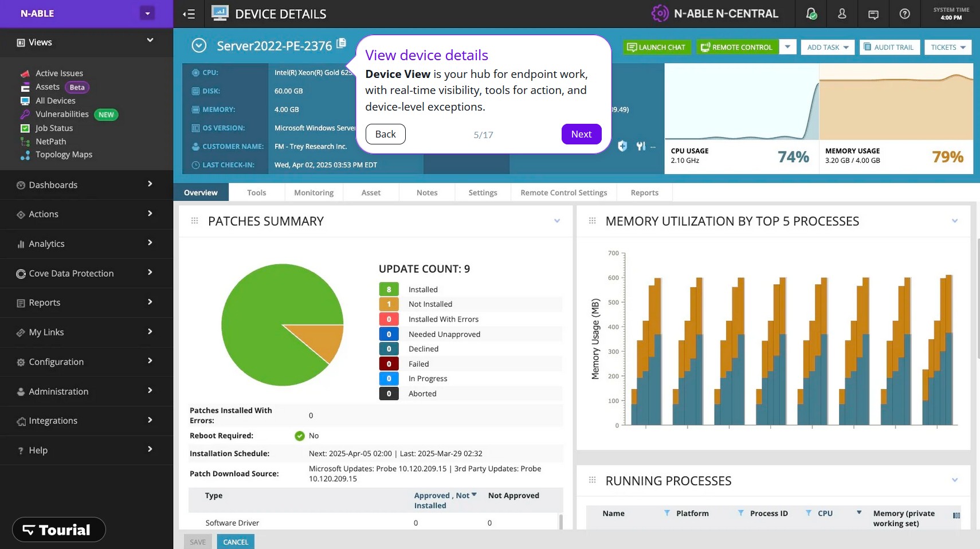Open All Devices view
Viewport: 980px width, 549px height.
tap(55, 101)
